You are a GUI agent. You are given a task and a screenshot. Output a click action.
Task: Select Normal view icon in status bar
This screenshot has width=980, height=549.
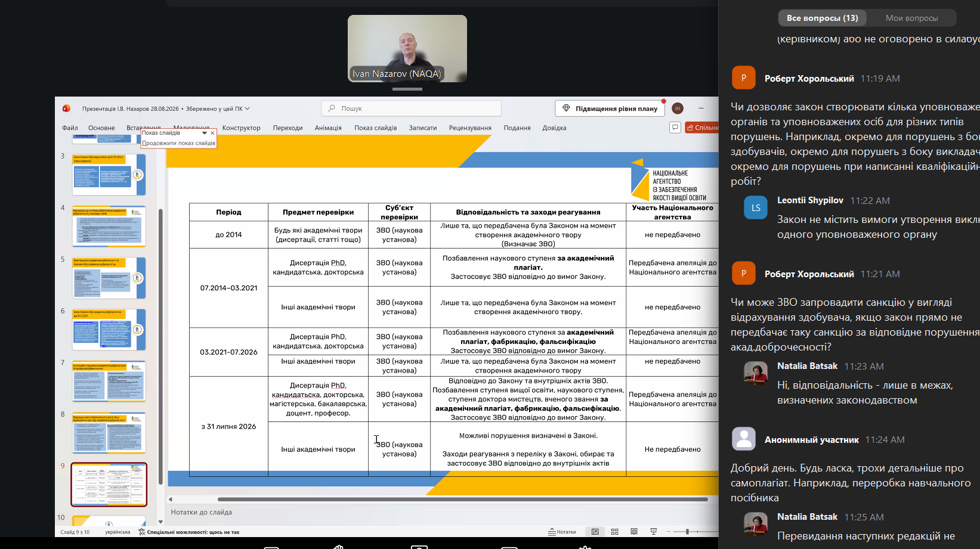[x=595, y=532]
